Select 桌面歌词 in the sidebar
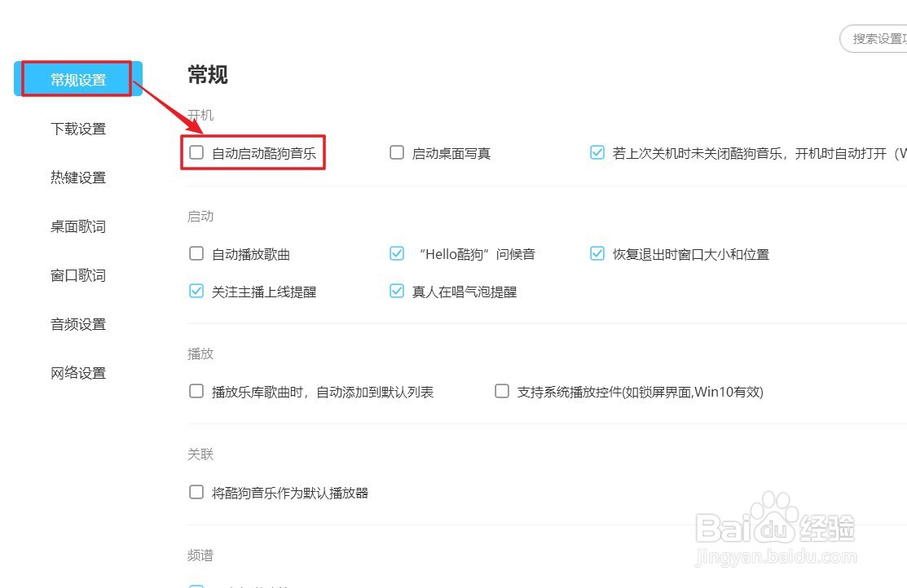 click(78, 226)
